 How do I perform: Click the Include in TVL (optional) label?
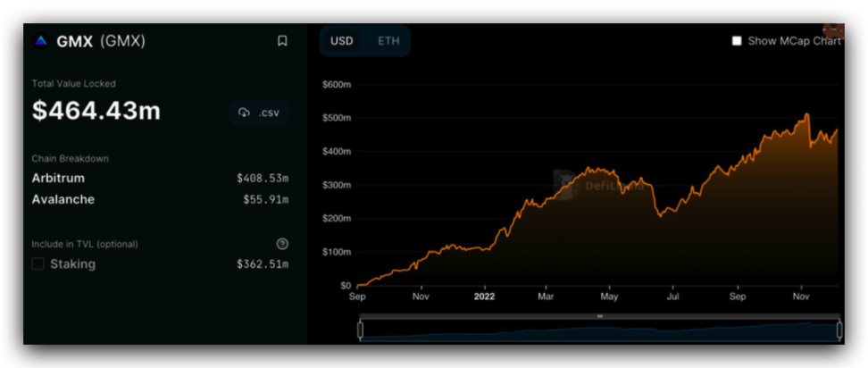pos(85,244)
